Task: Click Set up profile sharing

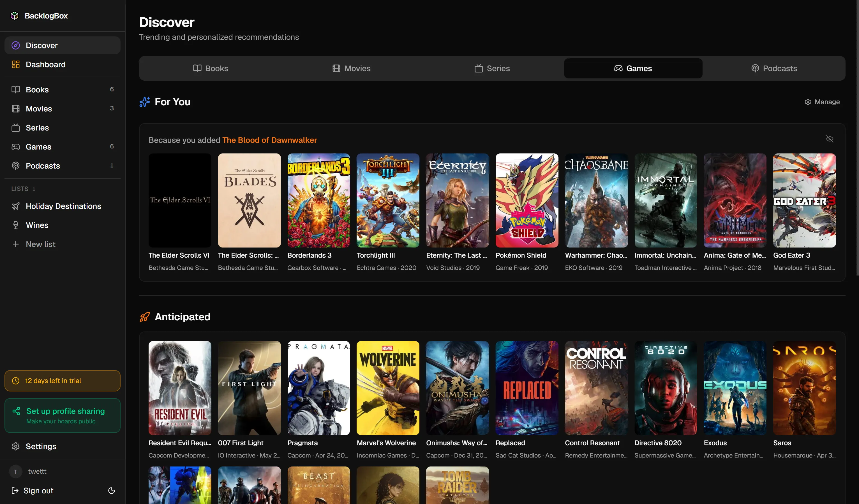Action: tap(65, 411)
